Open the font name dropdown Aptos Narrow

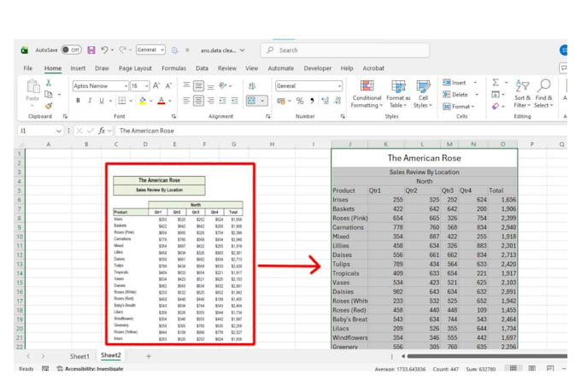point(126,86)
